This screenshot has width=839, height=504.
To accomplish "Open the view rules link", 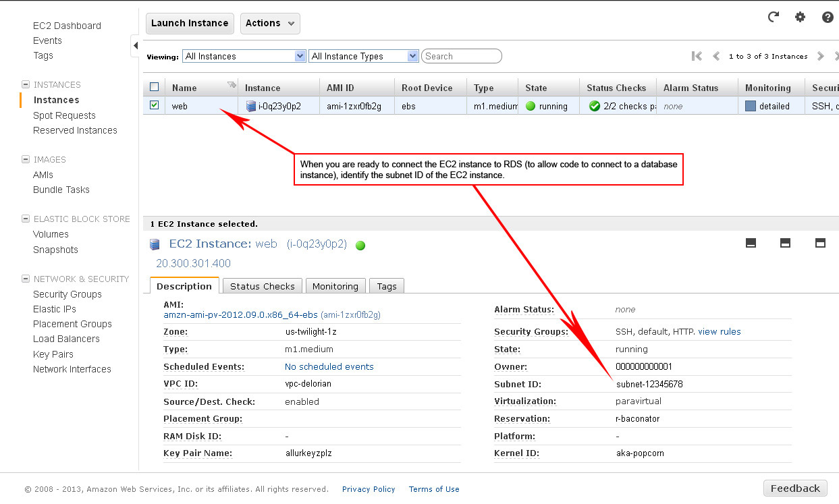I will coord(720,331).
